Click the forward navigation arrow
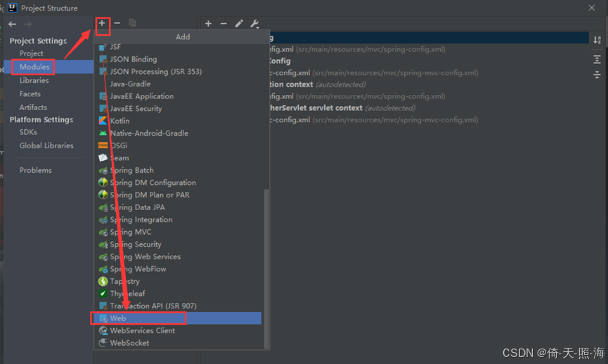 coord(28,24)
